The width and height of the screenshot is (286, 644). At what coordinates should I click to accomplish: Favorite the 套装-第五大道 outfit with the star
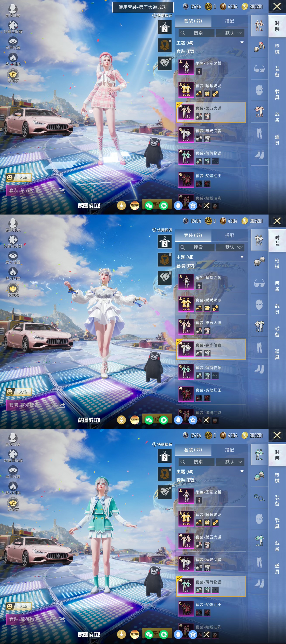click(52, 191)
